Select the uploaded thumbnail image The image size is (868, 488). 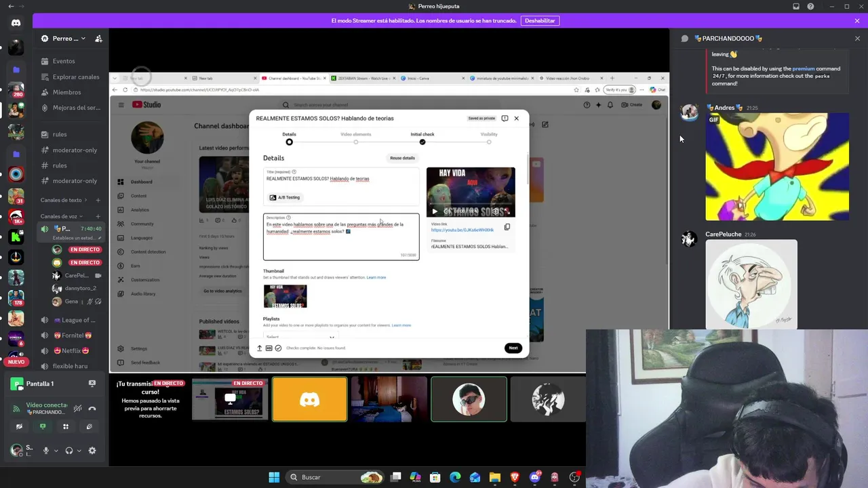click(x=285, y=296)
